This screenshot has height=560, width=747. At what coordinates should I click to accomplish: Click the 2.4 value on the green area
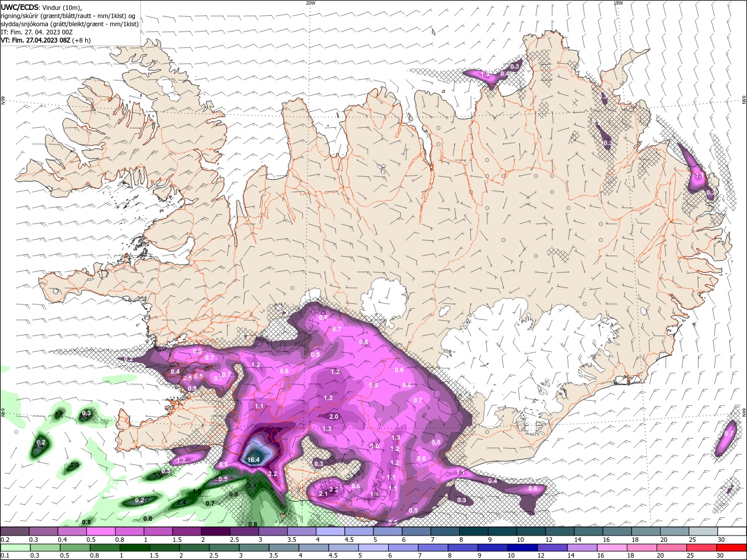point(181,502)
